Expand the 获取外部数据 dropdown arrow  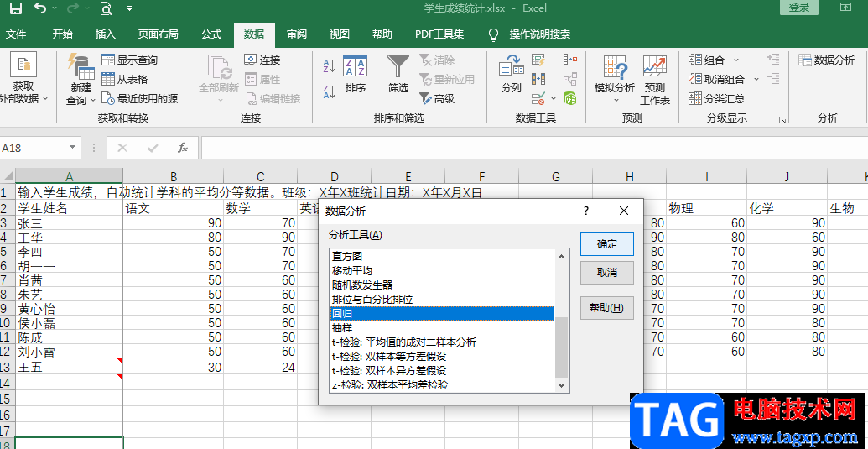(x=45, y=99)
